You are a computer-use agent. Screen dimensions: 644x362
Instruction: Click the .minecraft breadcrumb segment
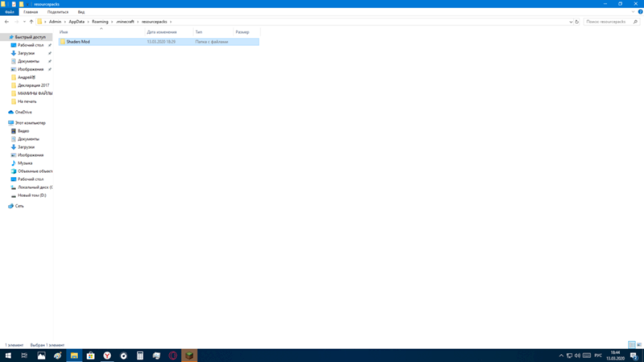(127, 22)
